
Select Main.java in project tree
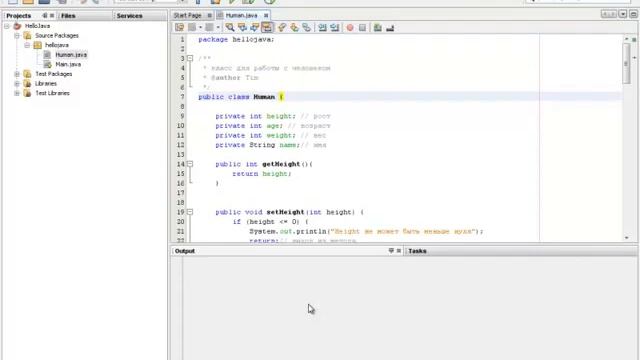pyautogui.click(x=68, y=64)
